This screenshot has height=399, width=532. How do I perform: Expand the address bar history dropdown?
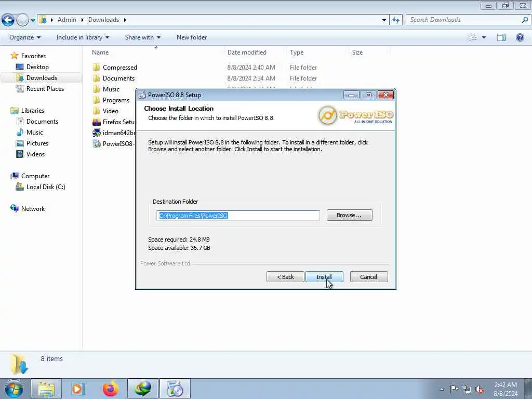point(384,20)
